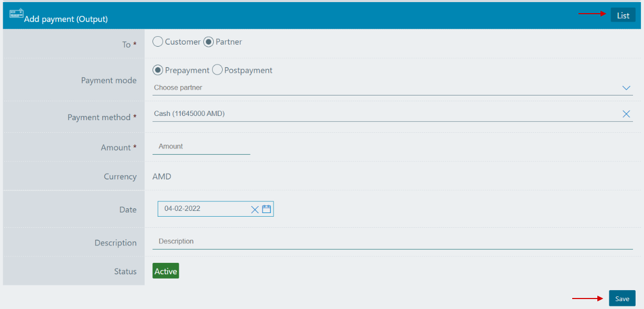Select the Payment mode row label
The height and width of the screenshot is (309, 644).
point(108,80)
